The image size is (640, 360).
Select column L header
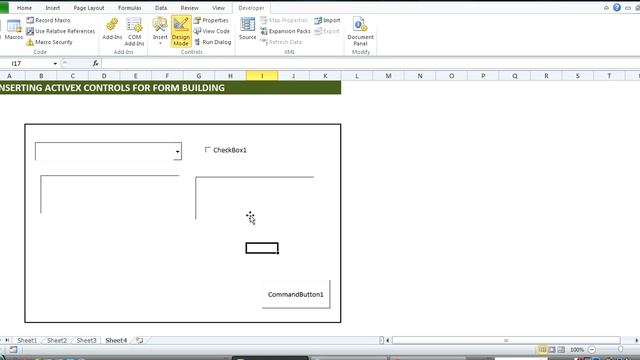pos(357,76)
